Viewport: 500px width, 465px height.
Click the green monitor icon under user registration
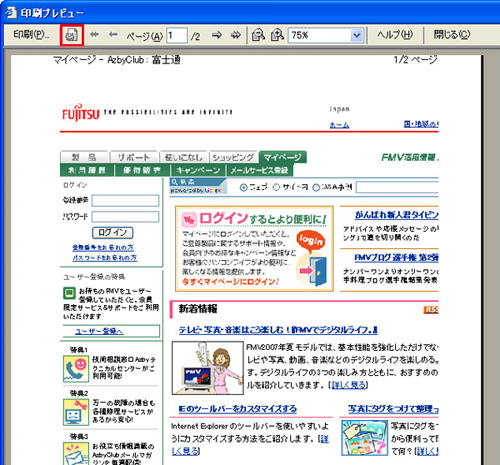click(x=69, y=293)
